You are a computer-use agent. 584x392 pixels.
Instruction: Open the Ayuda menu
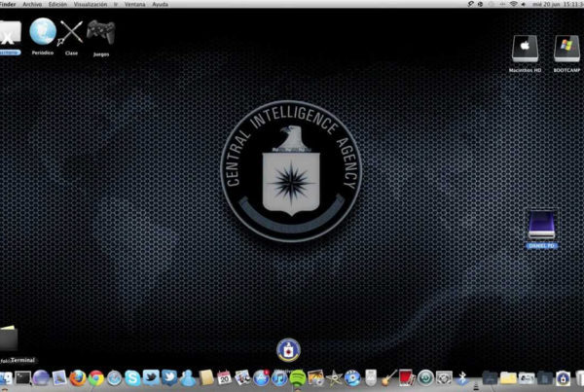tap(161, 5)
